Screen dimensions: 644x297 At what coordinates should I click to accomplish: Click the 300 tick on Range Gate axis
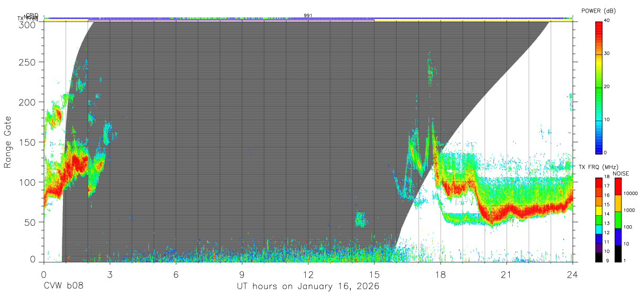[x=28, y=25]
